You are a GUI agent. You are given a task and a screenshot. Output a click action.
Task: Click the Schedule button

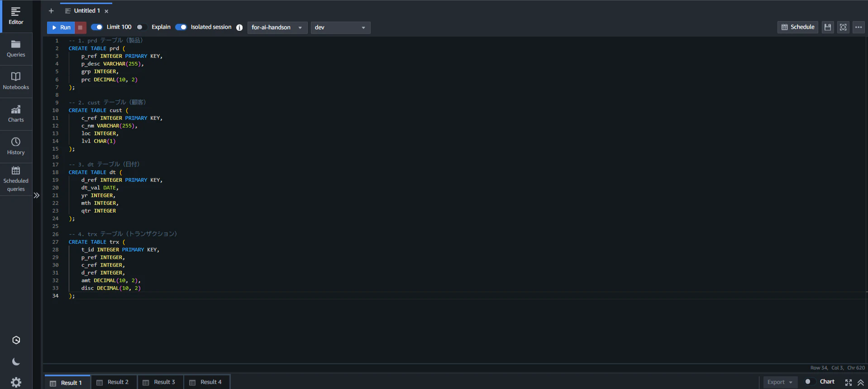(x=797, y=27)
